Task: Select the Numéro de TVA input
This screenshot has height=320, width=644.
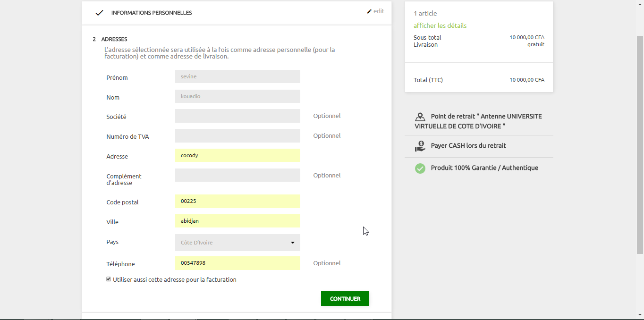Action: point(237,136)
